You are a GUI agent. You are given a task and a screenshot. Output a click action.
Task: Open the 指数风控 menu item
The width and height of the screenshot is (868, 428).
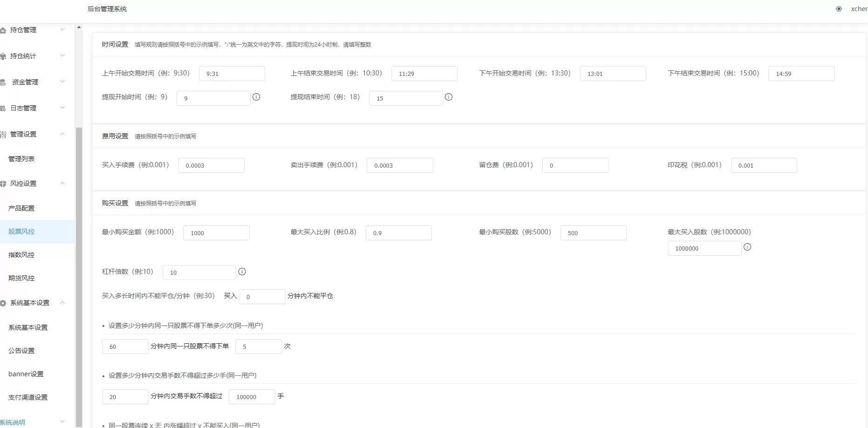point(21,255)
